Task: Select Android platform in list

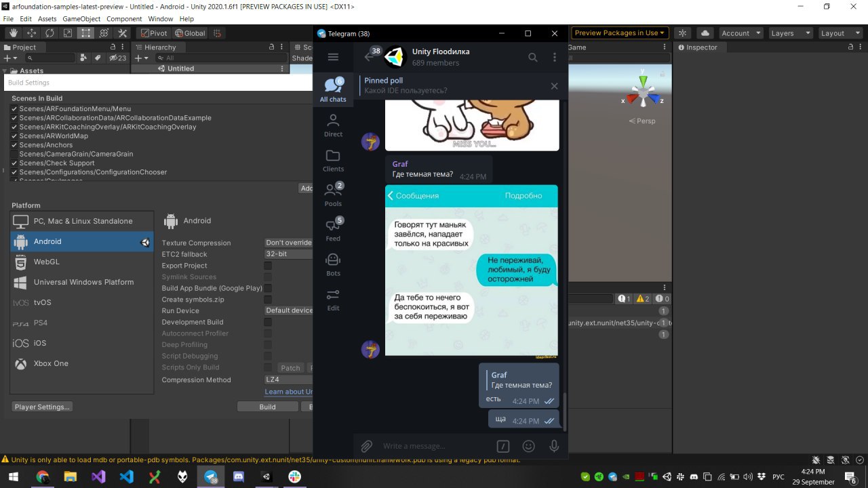Action: pos(82,241)
